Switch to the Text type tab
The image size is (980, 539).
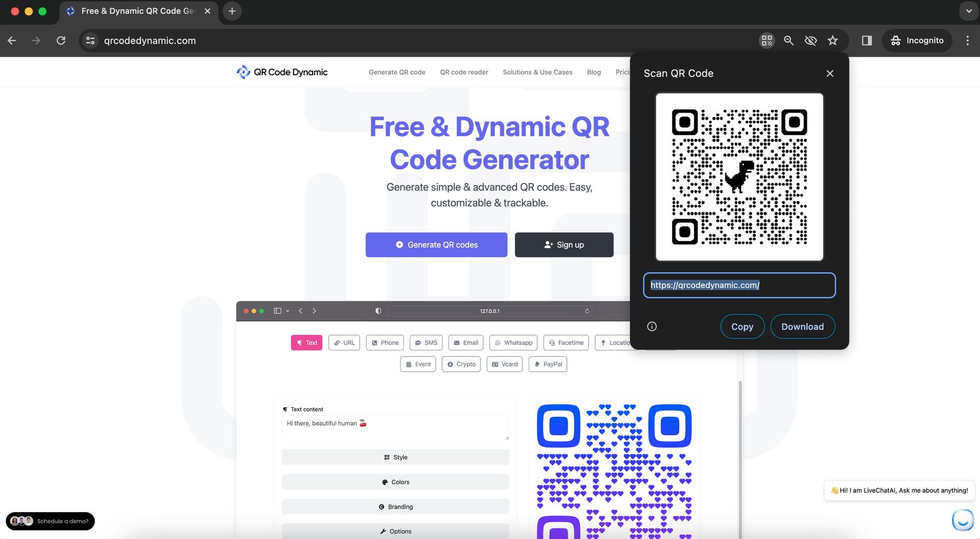(x=306, y=342)
